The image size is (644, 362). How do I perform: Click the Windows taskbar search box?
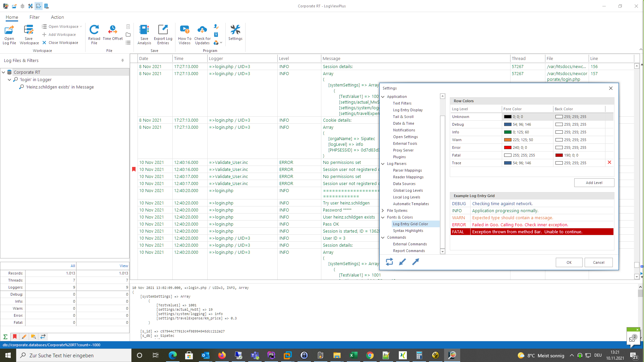[x=74, y=355]
